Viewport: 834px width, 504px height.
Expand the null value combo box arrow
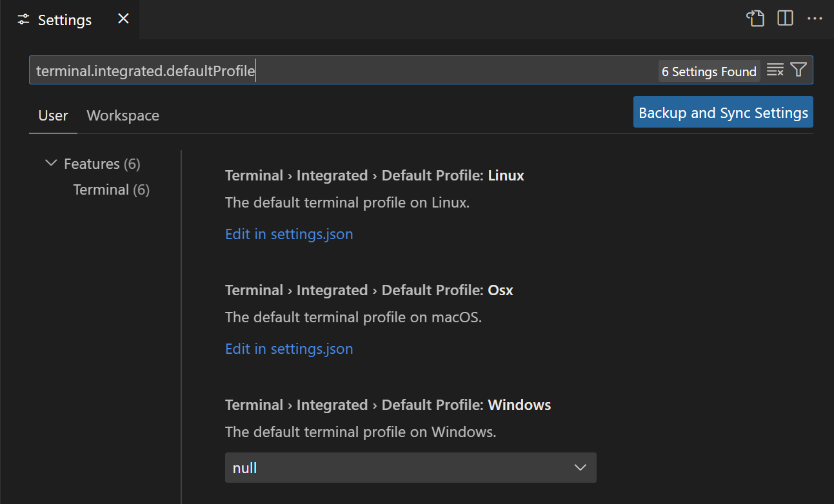pos(580,467)
